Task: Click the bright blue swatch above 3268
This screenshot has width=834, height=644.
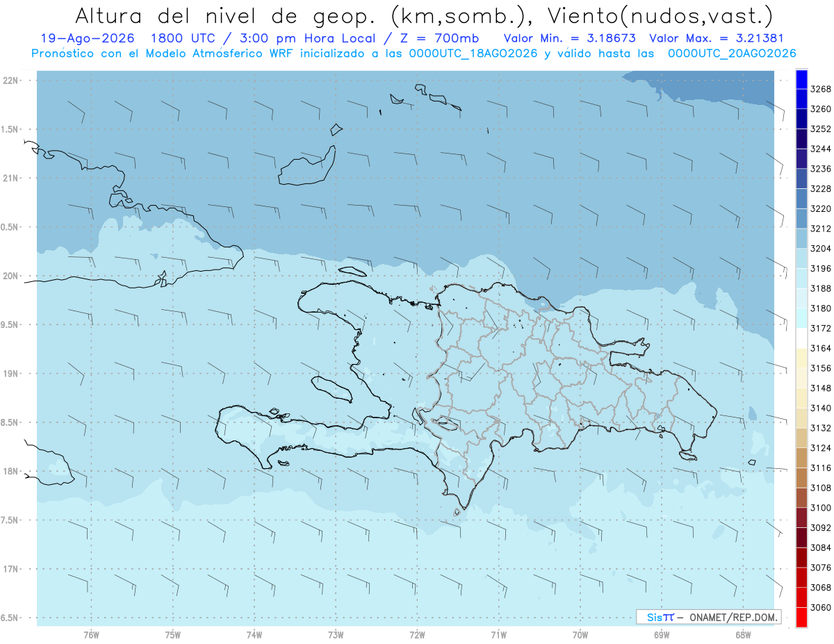Action: (x=801, y=79)
